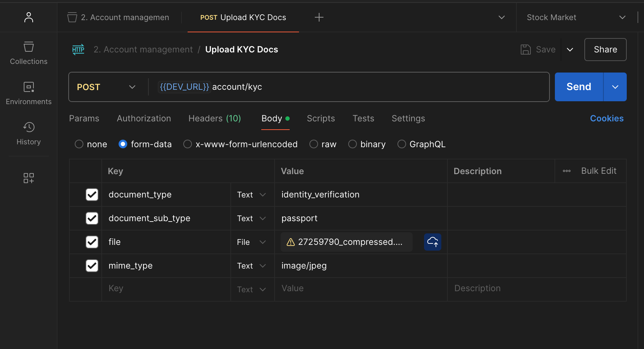Click the Send button

pyautogui.click(x=579, y=87)
